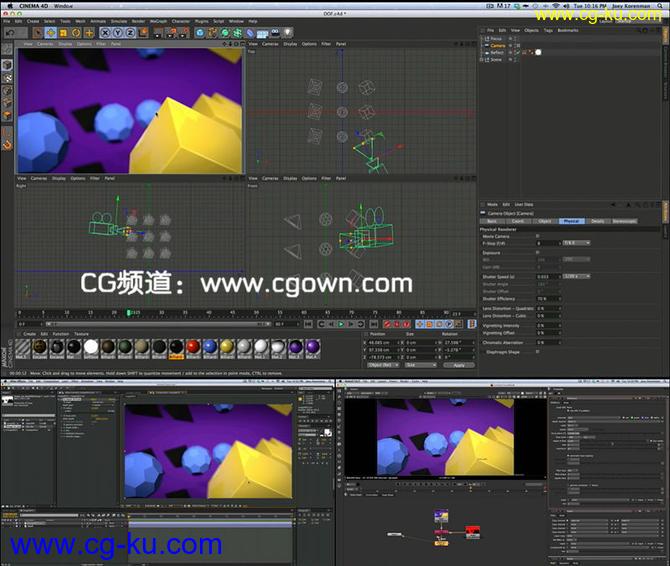Switch to the Basic tab in Attributes
The height and width of the screenshot is (566, 670).
(x=492, y=221)
